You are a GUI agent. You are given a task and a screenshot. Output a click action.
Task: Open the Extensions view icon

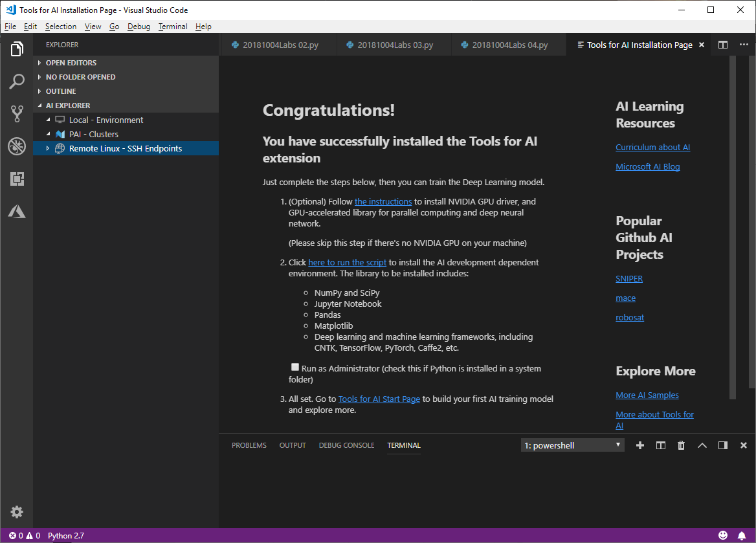click(17, 179)
